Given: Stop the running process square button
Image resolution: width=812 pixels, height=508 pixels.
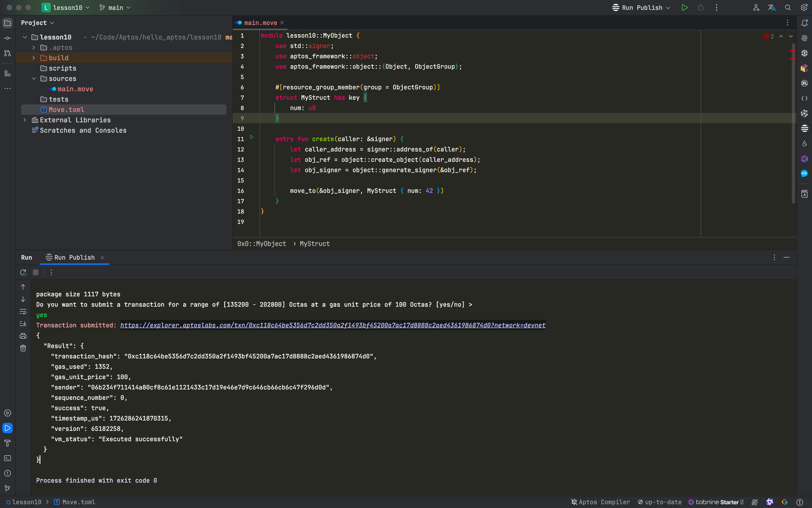Looking at the screenshot, I should [35, 273].
